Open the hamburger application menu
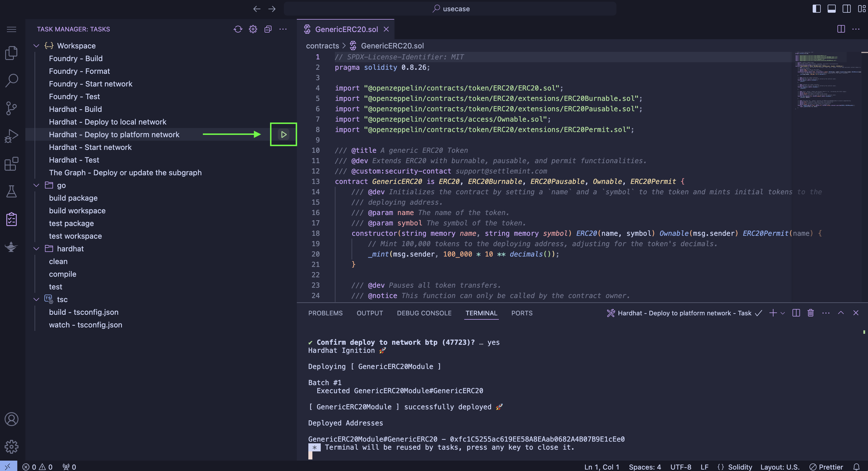Viewport: 868px width, 471px height. [12, 29]
